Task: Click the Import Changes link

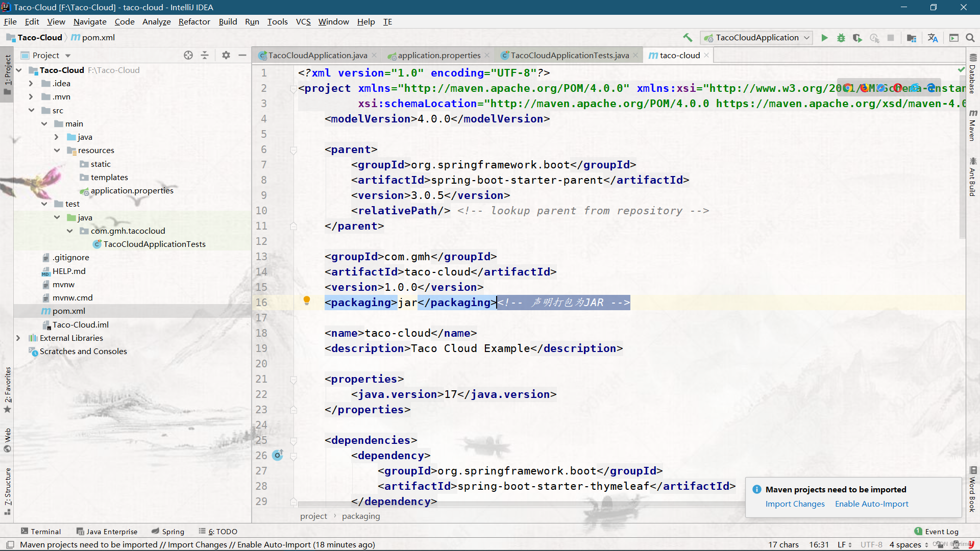Action: point(795,504)
